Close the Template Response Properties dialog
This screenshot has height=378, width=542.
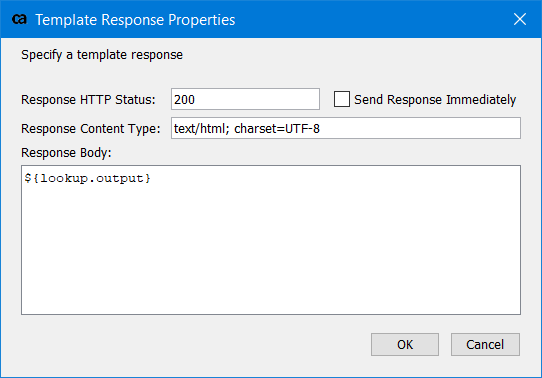520,19
